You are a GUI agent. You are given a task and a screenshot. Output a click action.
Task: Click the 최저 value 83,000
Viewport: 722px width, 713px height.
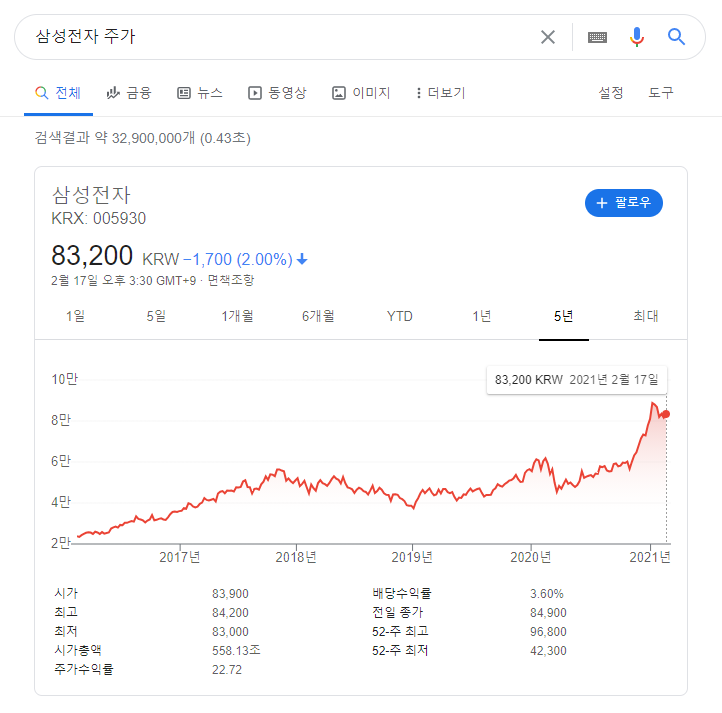click(230, 631)
